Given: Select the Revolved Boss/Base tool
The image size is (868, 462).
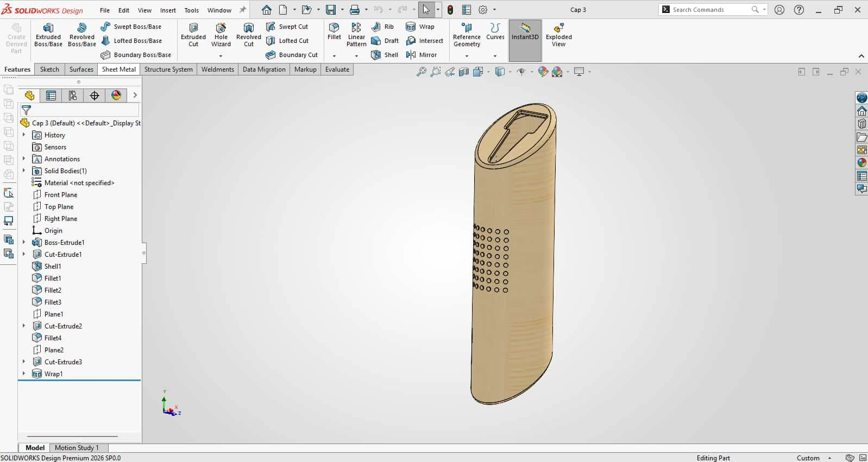Looking at the screenshot, I should click(82, 35).
